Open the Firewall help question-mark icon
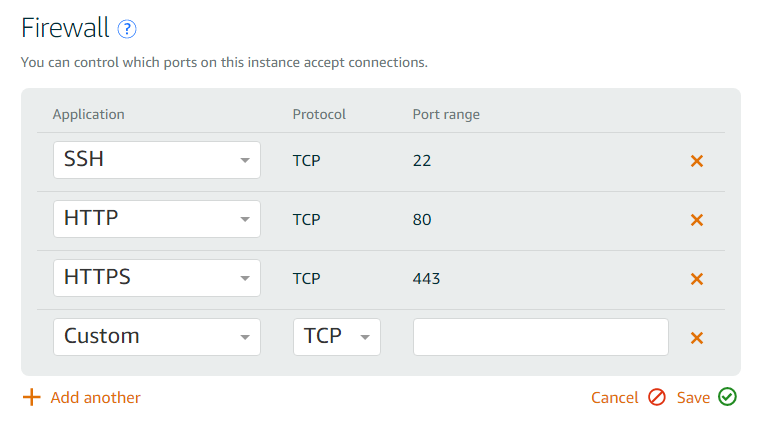761x428 pixels. pyautogui.click(x=127, y=29)
